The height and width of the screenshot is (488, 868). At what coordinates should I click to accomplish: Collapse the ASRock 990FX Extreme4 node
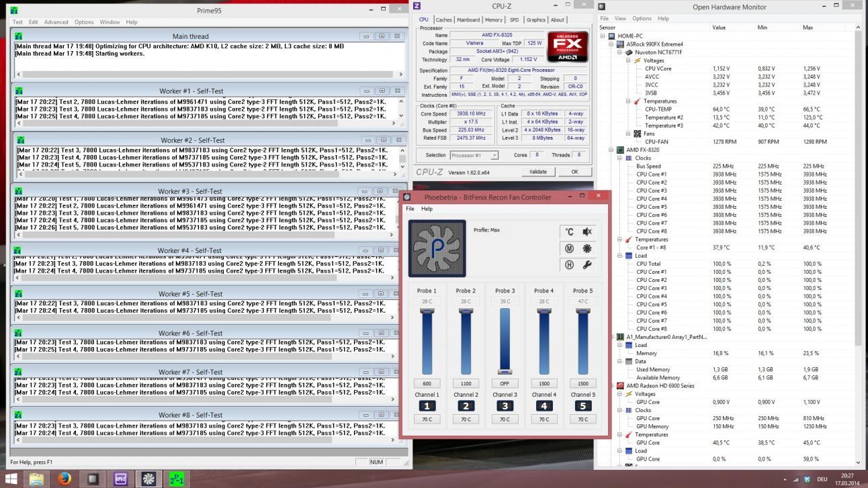click(612, 44)
